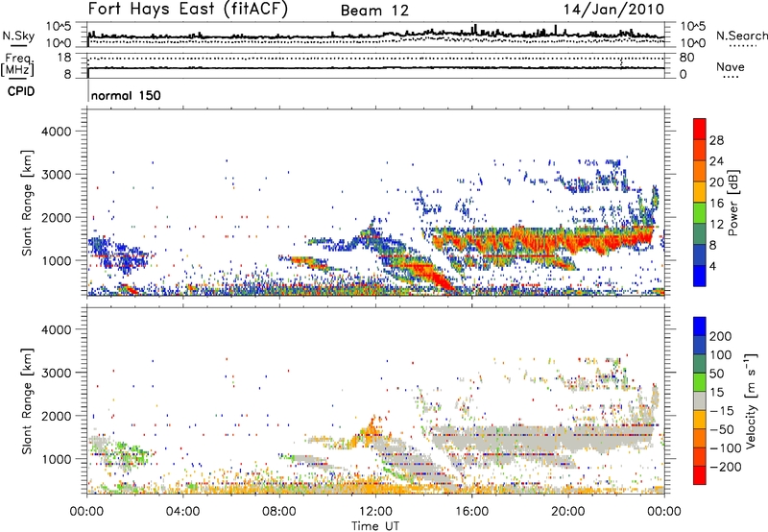Click "Slant Range [km]" label of Velocity panel
The image size is (768, 532).
coord(27,400)
